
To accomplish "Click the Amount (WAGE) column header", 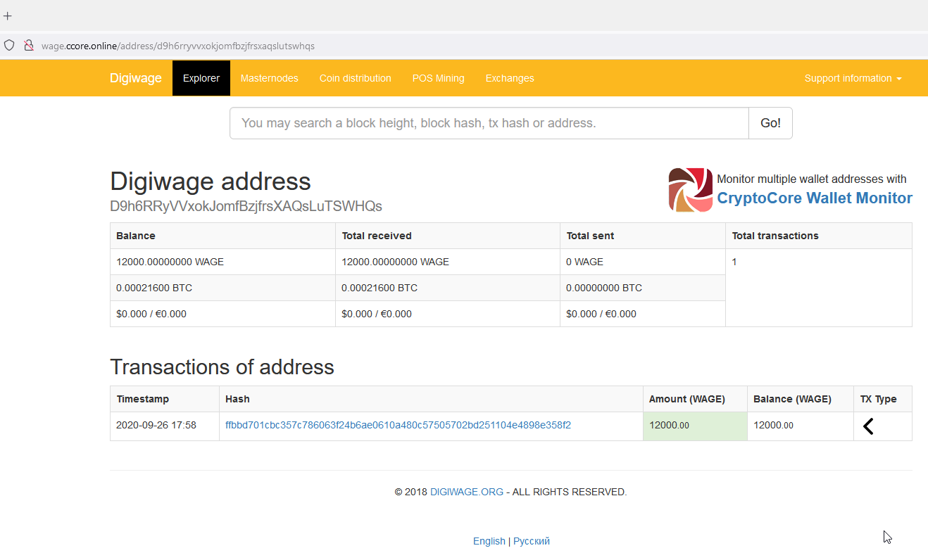I will (x=695, y=399).
